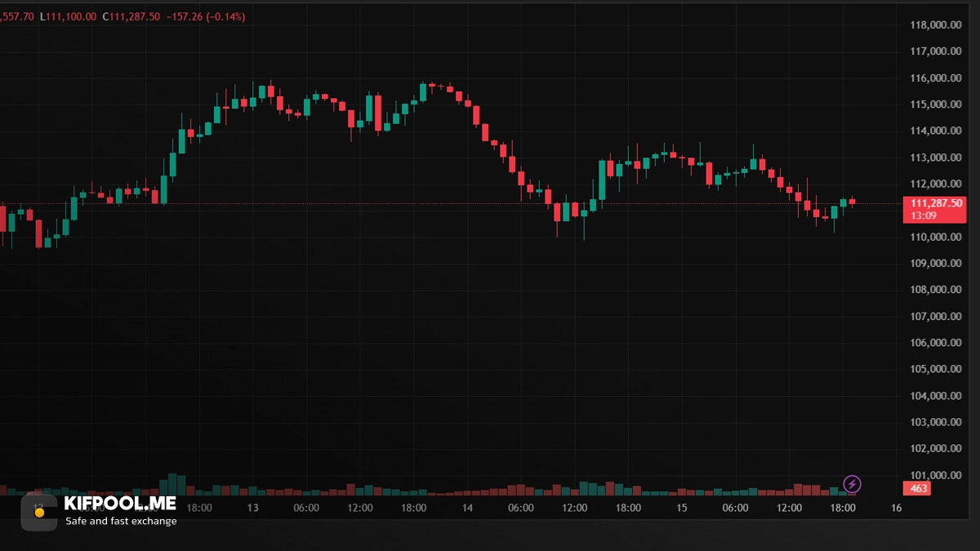
Task: Click the 118,000.00 price axis label
Action: pyautogui.click(x=935, y=25)
